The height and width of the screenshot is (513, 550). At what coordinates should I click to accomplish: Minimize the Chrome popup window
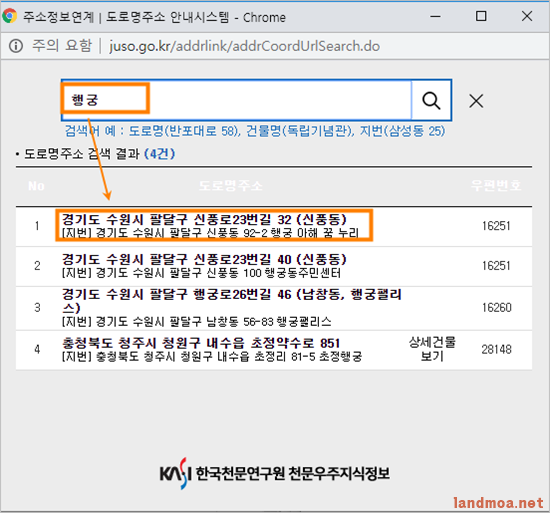435,16
